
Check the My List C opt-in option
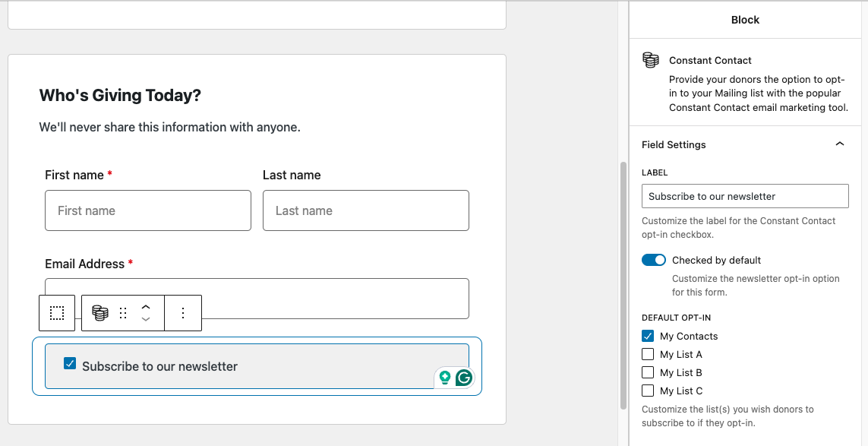click(x=648, y=391)
